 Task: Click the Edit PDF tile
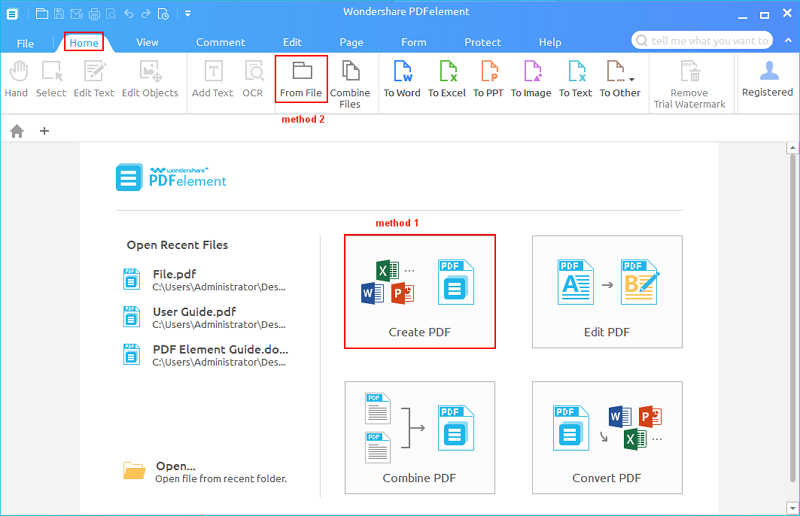click(x=607, y=291)
